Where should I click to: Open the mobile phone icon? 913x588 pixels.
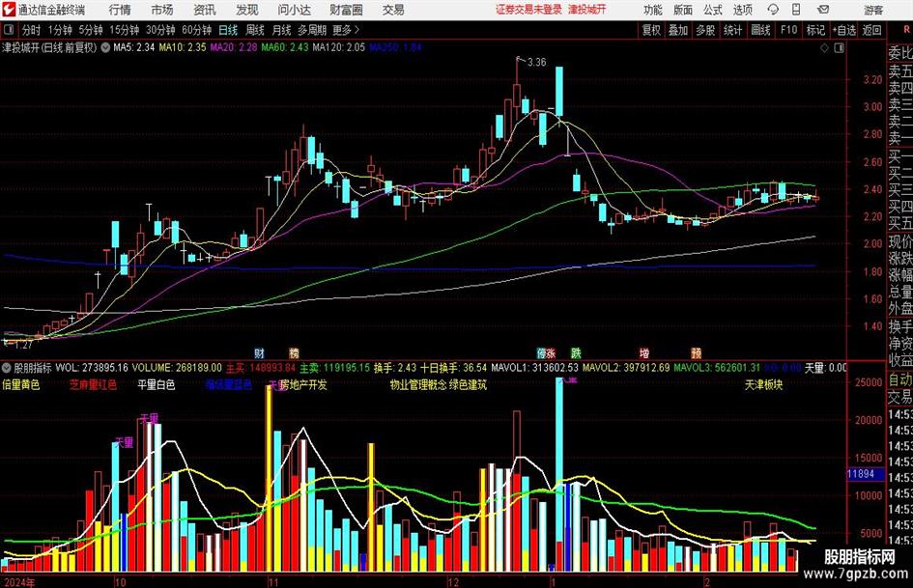click(x=796, y=10)
